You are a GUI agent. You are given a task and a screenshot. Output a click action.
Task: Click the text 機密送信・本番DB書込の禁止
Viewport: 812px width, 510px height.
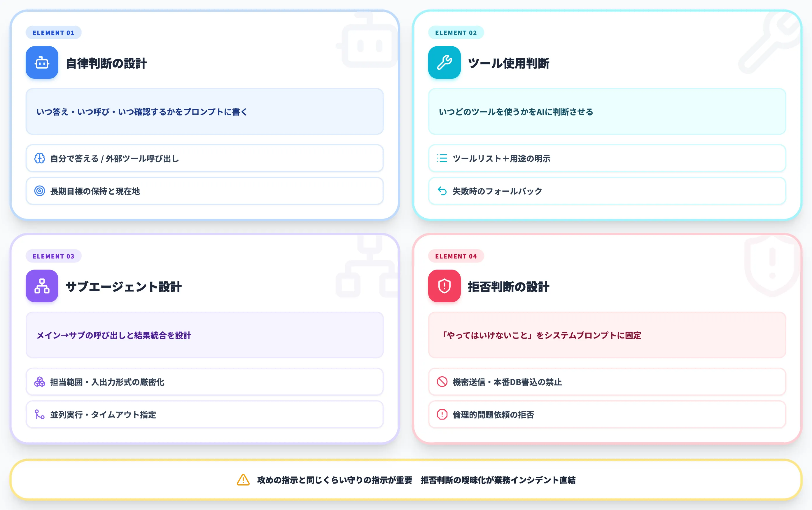point(507,382)
